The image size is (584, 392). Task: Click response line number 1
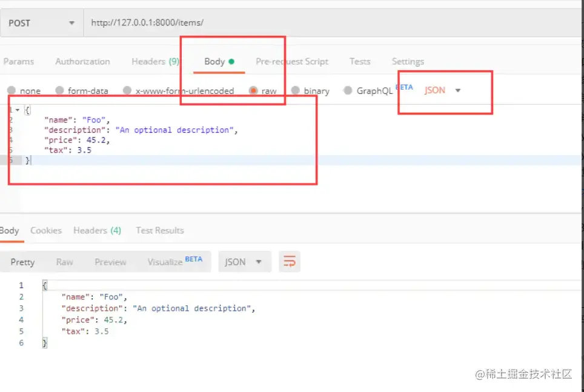click(21, 285)
